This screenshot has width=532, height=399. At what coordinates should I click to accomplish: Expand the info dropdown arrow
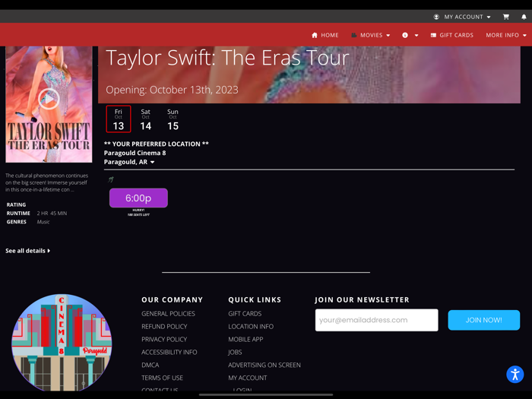pyautogui.click(x=416, y=35)
